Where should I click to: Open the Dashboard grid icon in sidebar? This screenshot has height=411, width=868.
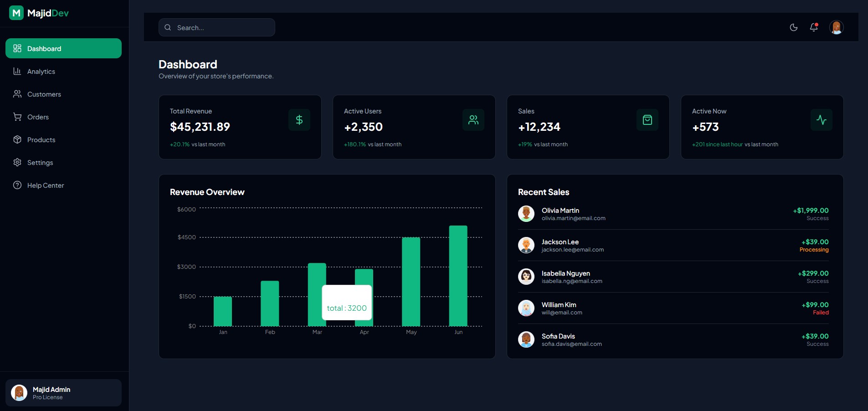pyautogui.click(x=17, y=48)
